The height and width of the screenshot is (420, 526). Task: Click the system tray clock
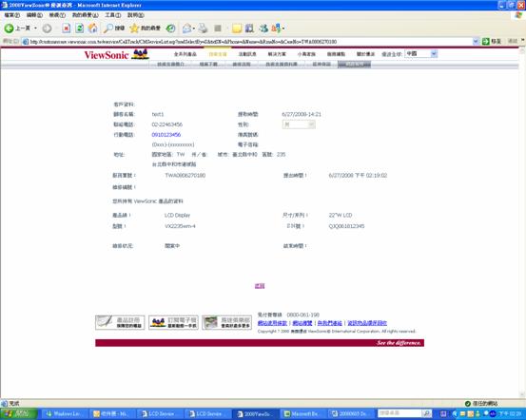pos(510,414)
